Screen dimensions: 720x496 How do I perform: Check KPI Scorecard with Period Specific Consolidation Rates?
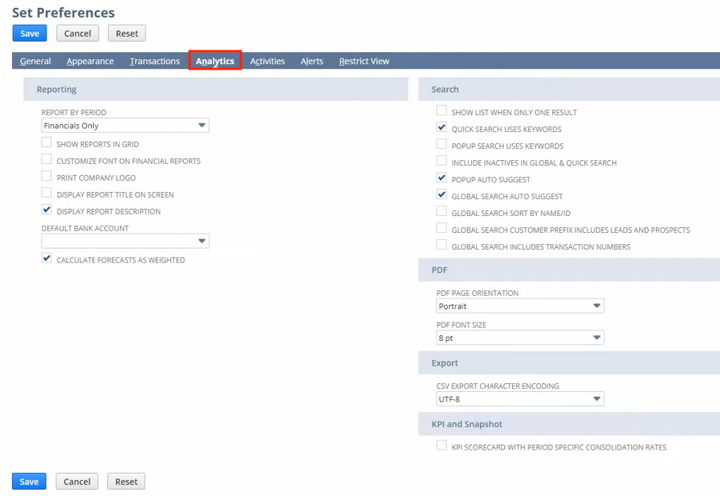441,445
